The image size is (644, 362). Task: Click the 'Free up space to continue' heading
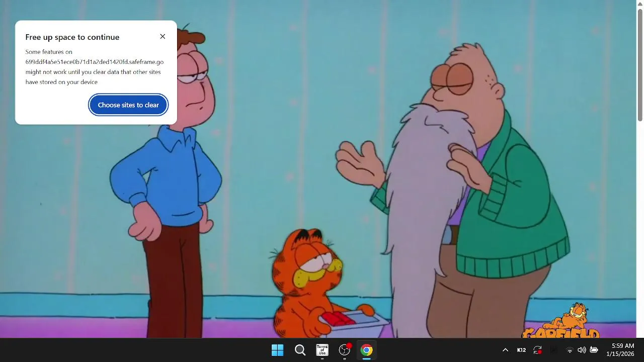pyautogui.click(x=72, y=37)
